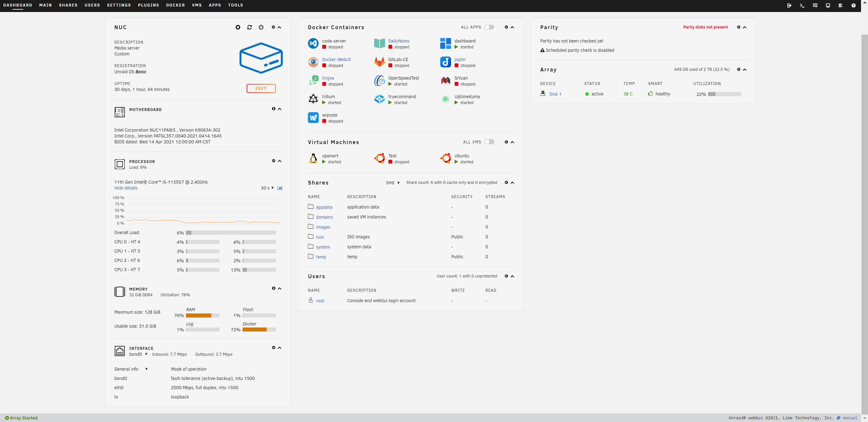The width and height of the screenshot is (868, 422).
Task: Open the bond0 interface dropdown
Action: click(138, 354)
